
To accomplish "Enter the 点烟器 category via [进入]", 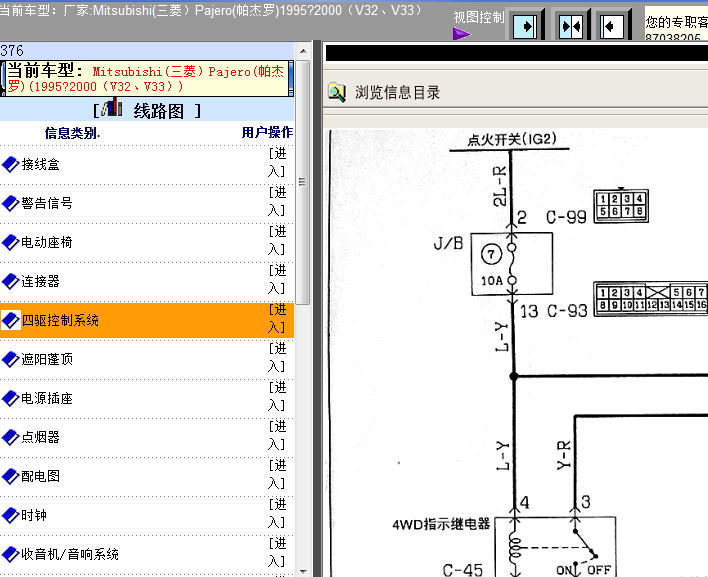I will 277,435.
